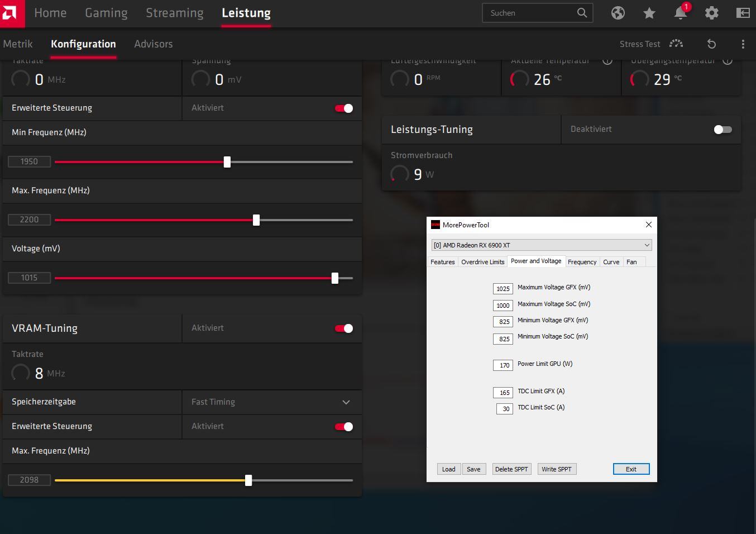The height and width of the screenshot is (534, 756).
Task: Click the Exit button
Action: pos(631,469)
